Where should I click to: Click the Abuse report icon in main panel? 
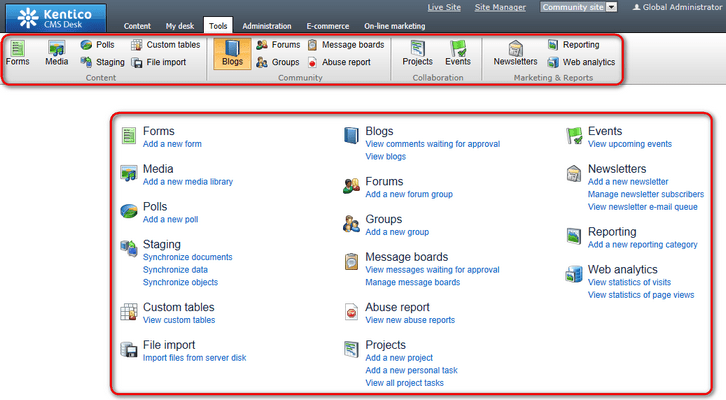tap(351, 312)
